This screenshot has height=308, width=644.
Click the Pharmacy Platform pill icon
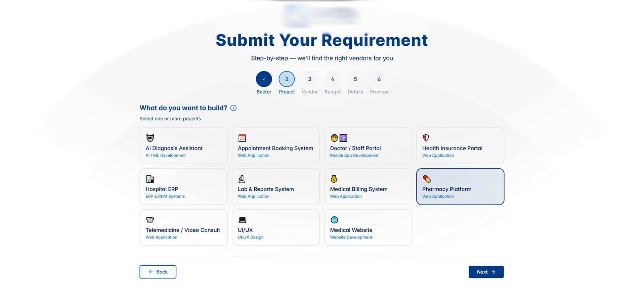(x=427, y=179)
